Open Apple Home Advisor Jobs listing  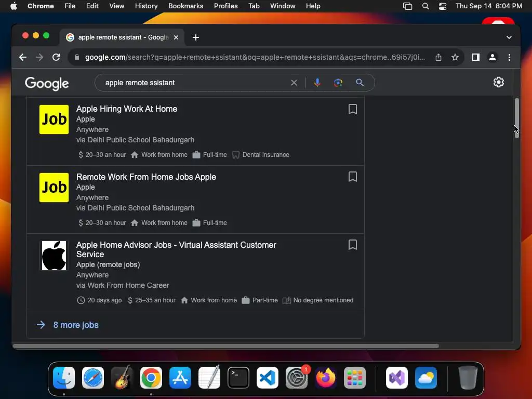tap(176, 249)
